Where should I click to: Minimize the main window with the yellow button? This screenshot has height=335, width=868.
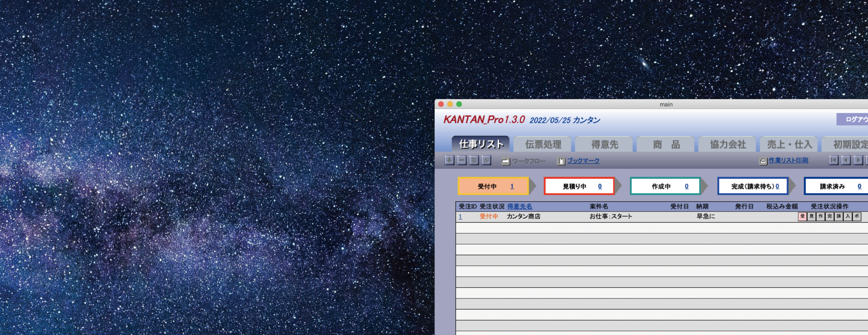[450, 104]
